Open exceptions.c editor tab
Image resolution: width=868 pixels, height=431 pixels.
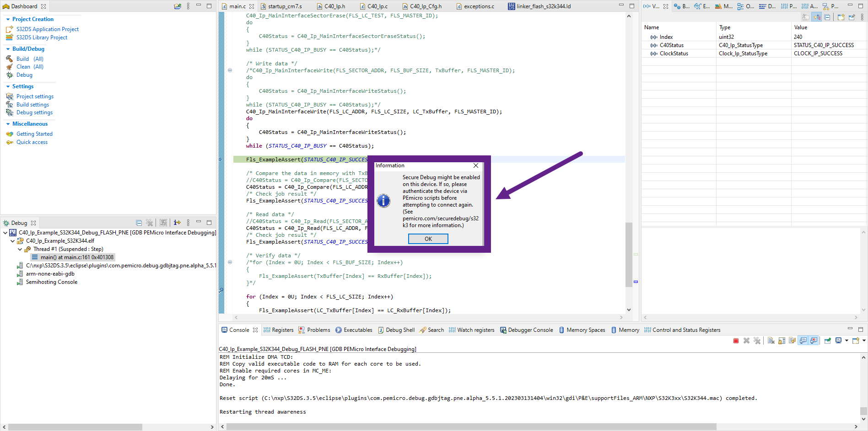click(x=475, y=6)
